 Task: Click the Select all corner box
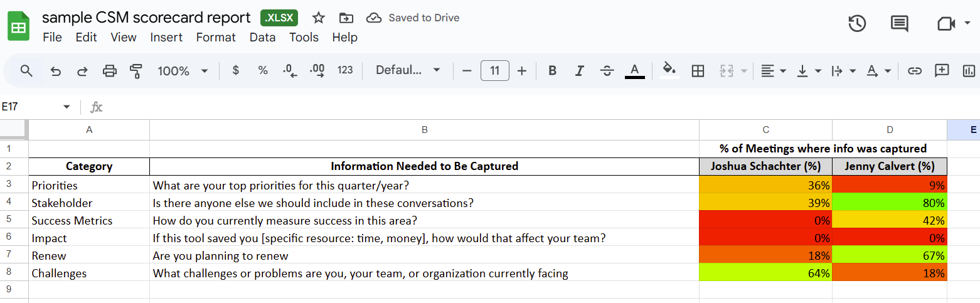(x=14, y=130)
